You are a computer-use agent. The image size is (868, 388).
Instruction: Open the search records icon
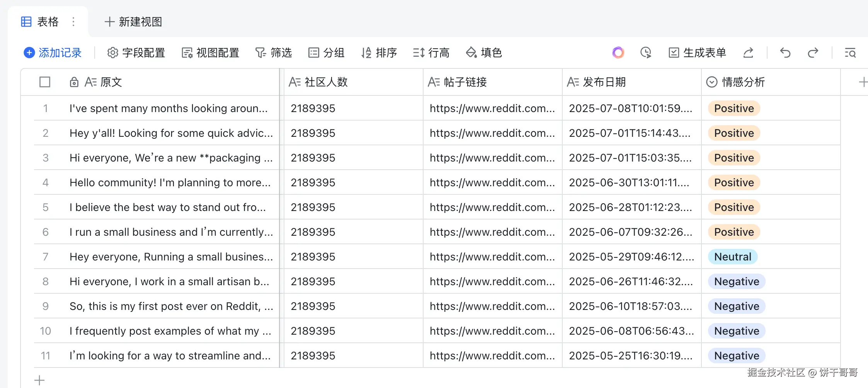tap(850, 53)
